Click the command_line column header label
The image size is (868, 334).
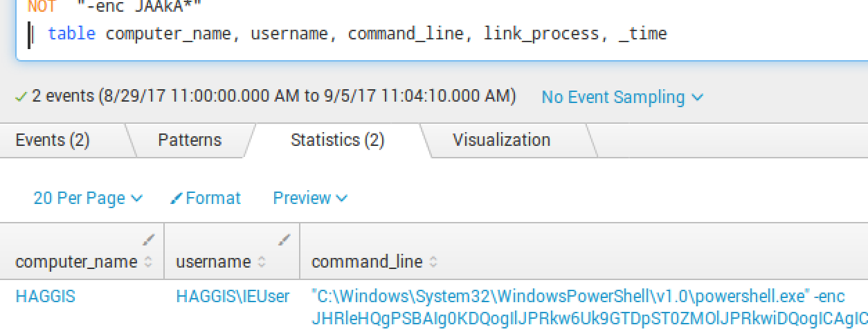[x=367, y=262]
